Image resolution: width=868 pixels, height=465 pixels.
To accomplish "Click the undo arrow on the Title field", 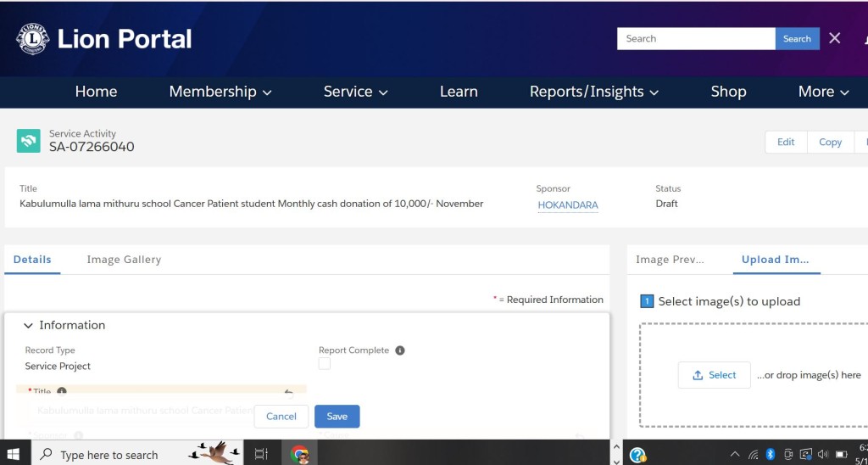I will (x=288, y=393).
